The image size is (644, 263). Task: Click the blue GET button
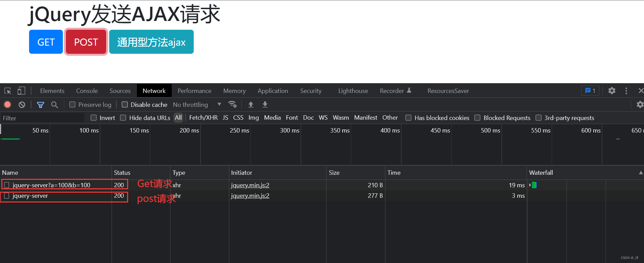[x=46, y=42]
